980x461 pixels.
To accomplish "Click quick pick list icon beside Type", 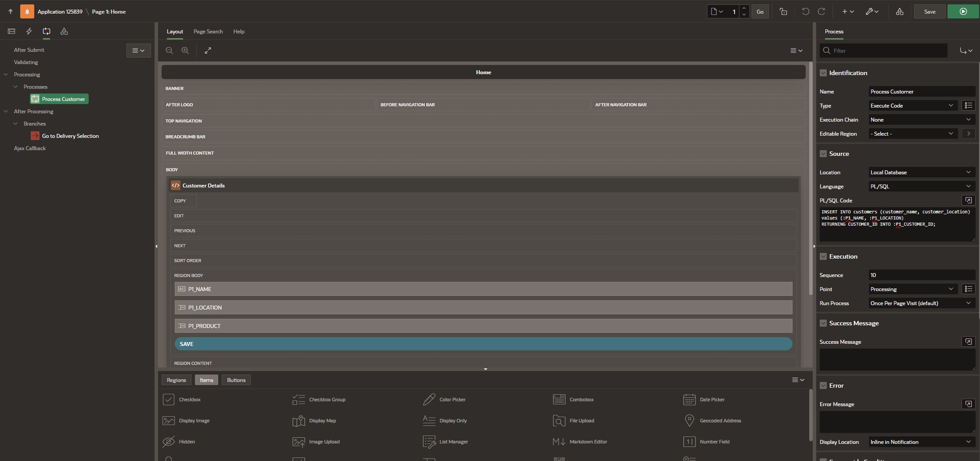I will 968,105.
